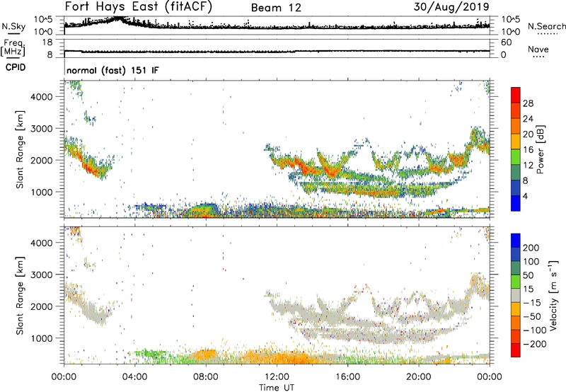
Task: Click the '-100' value on the velocity colorbar
Action: point(535,330)
